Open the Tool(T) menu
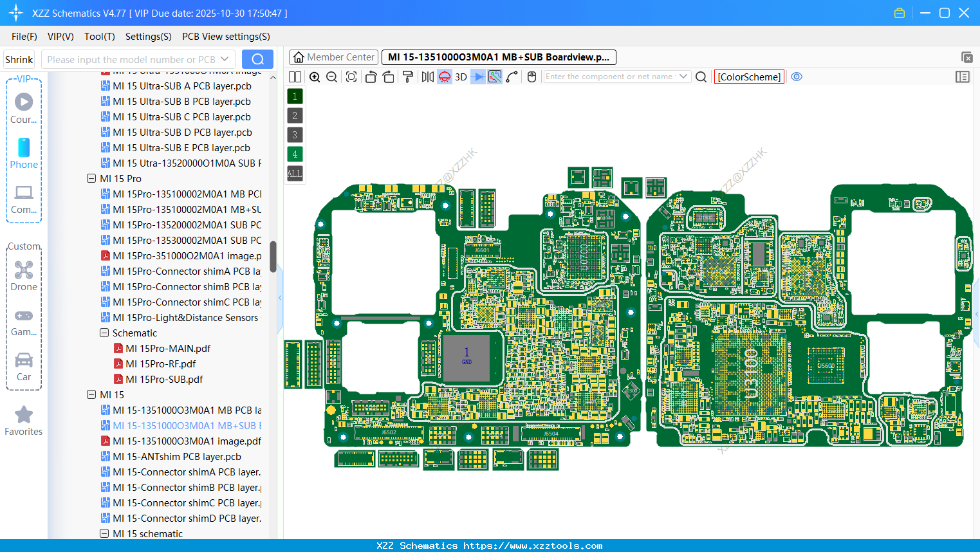Viewport: 980px width, 552px height. click(x=99, y=36)
